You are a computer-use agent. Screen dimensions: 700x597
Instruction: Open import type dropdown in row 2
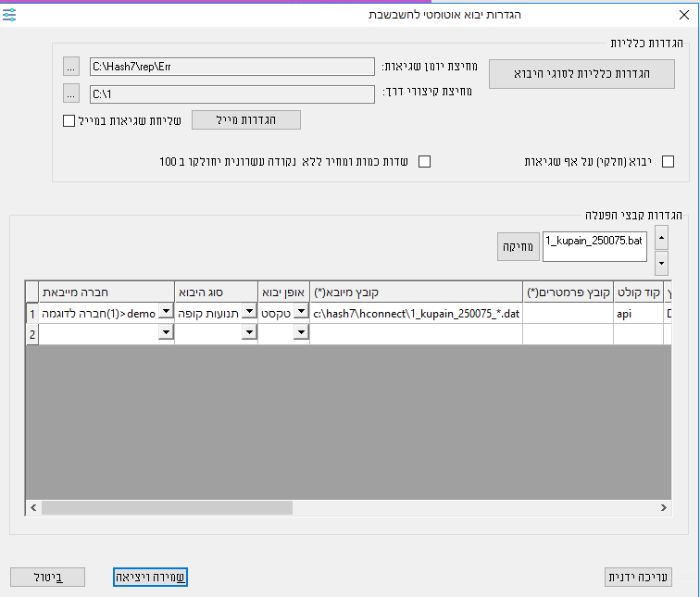[x=250, y=332]
